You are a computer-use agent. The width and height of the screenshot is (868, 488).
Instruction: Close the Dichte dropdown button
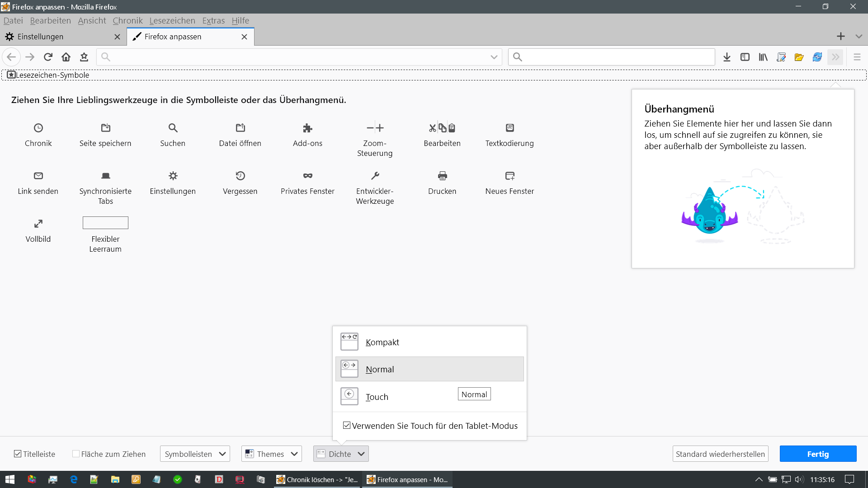[x=341, y=454]
